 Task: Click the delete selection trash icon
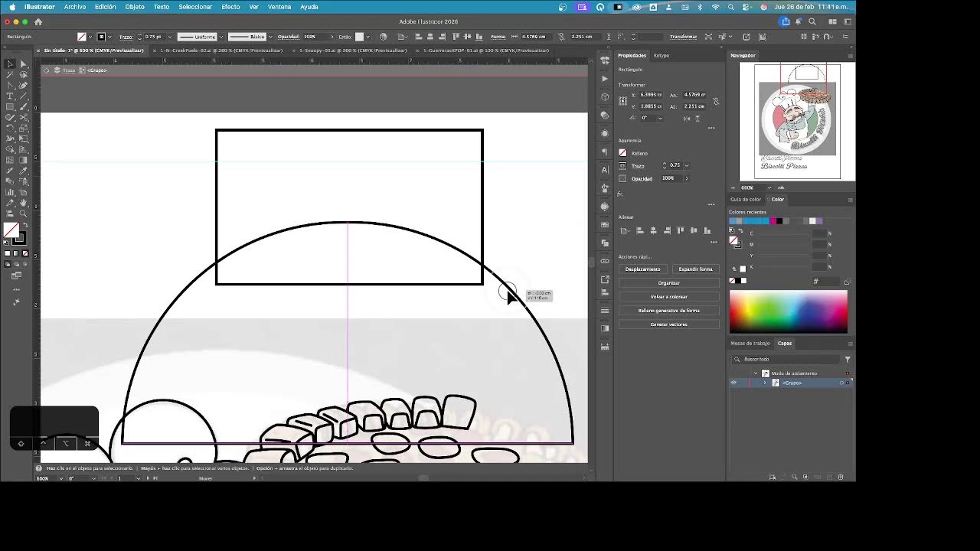point(841,477)
